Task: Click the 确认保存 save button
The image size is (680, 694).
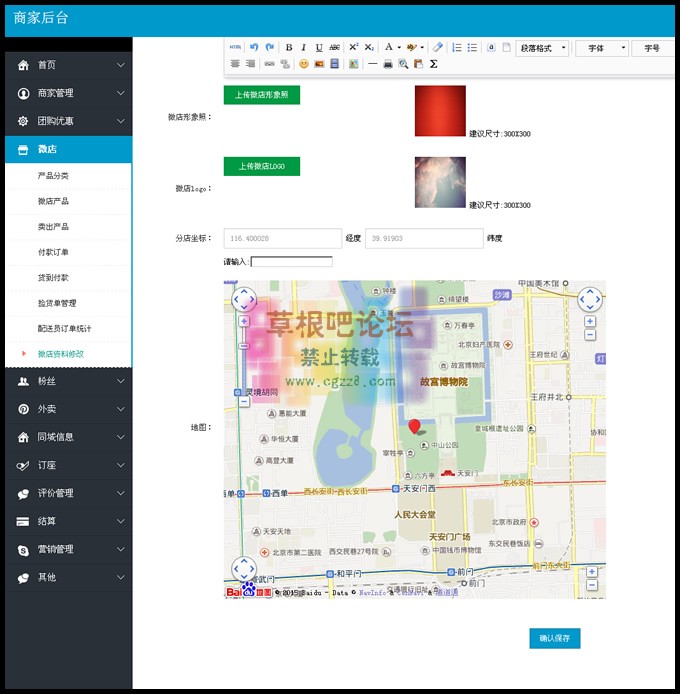Action: 554,638
